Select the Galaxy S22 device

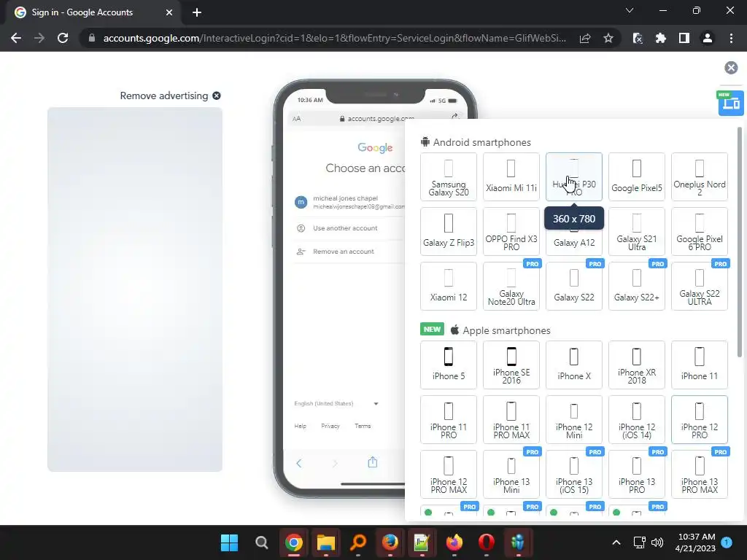coord(574,286)
